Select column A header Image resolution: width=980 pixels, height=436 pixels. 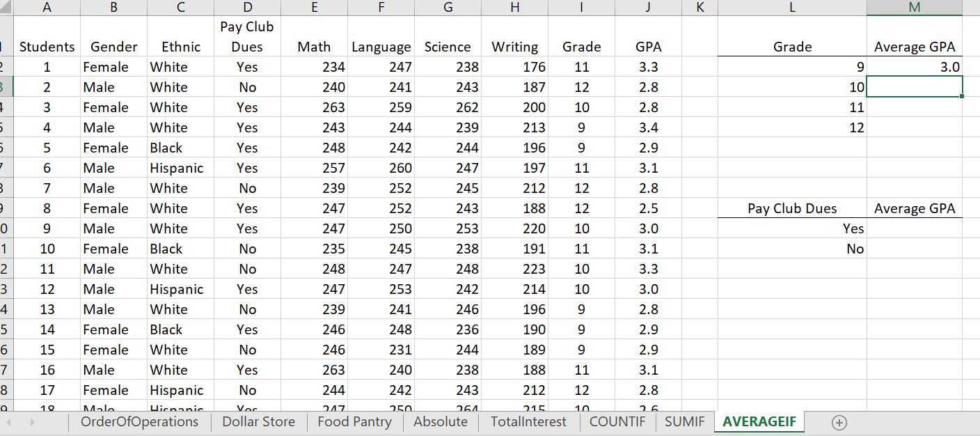47,8
